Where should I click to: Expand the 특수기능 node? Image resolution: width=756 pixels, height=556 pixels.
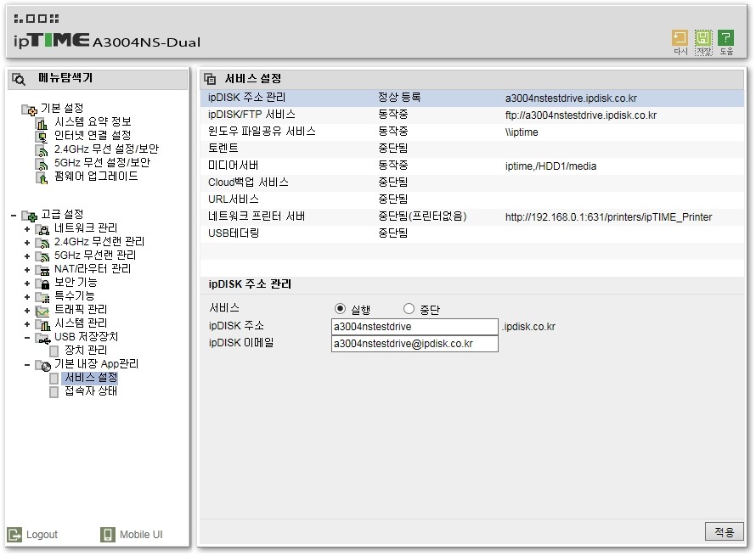tap(27, 297)
